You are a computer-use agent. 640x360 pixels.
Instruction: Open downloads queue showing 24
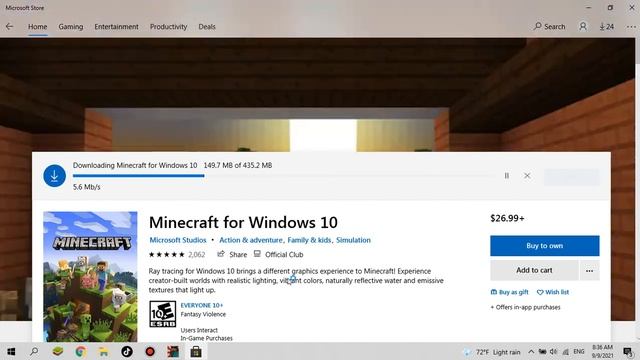coord(607,27)
